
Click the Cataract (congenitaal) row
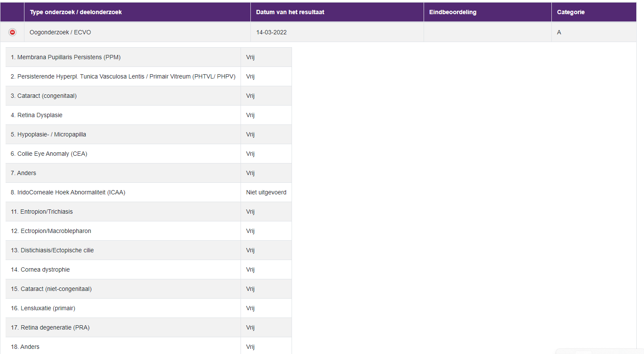click(44, 96)
